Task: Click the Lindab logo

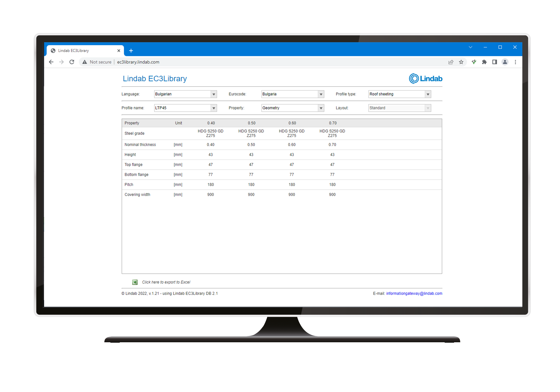Action: click(425, 79)
